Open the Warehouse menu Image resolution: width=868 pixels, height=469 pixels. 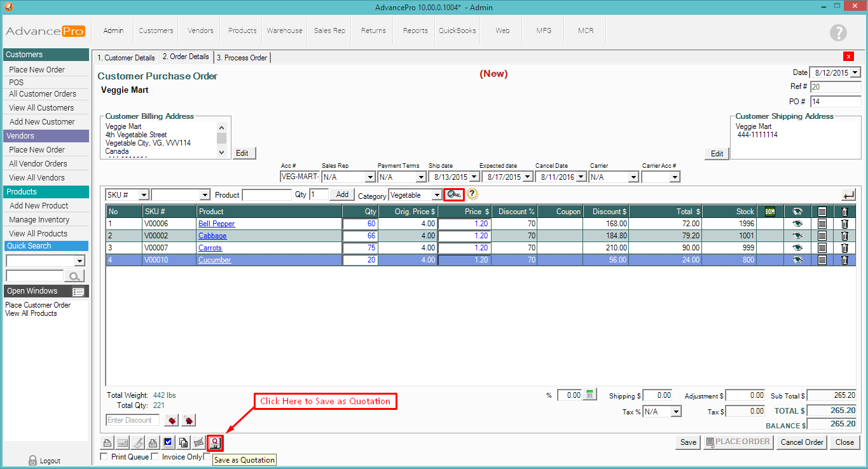(284, 31)
